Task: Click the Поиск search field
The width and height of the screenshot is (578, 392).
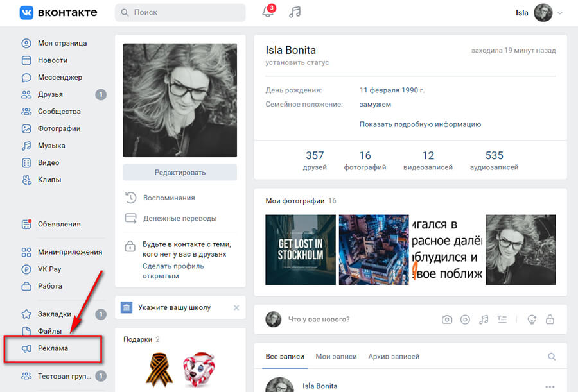Action: pyautogui.click(x=180, y=13)
